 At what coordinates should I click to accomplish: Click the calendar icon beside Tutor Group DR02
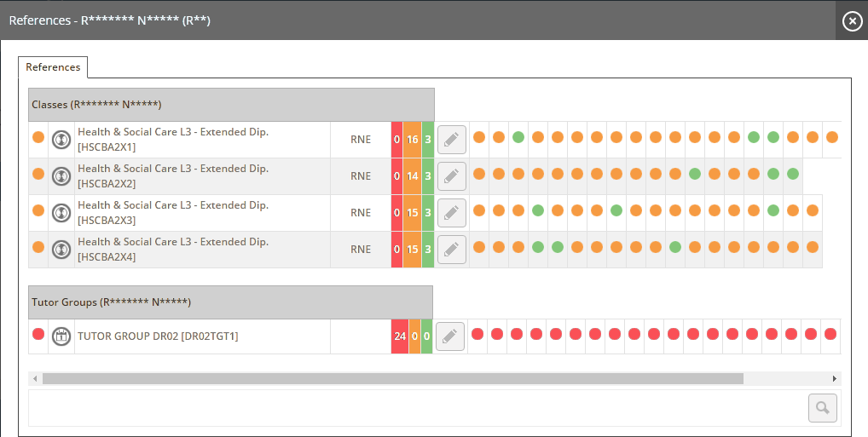pyautogui.click(x=61, y=336)
